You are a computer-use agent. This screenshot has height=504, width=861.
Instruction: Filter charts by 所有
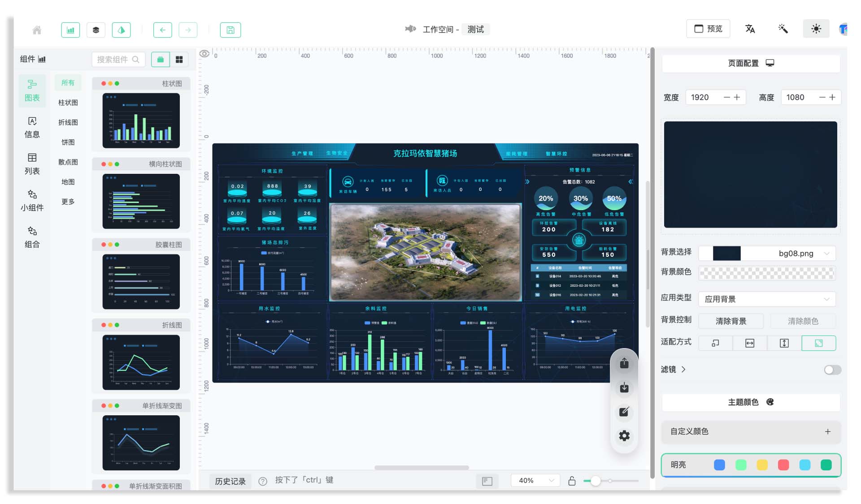point(68,83)
